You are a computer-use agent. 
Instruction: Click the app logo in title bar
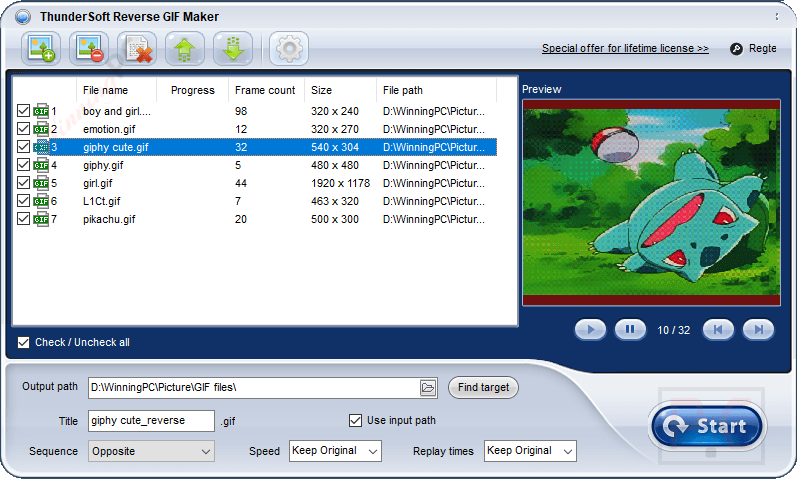click(22, 17)
